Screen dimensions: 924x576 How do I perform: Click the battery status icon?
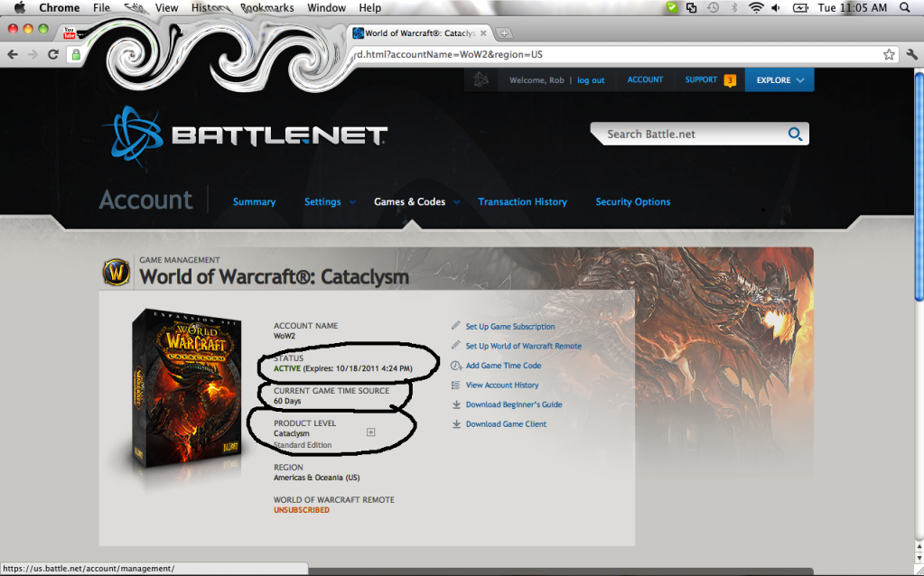(x=800, y=7)
